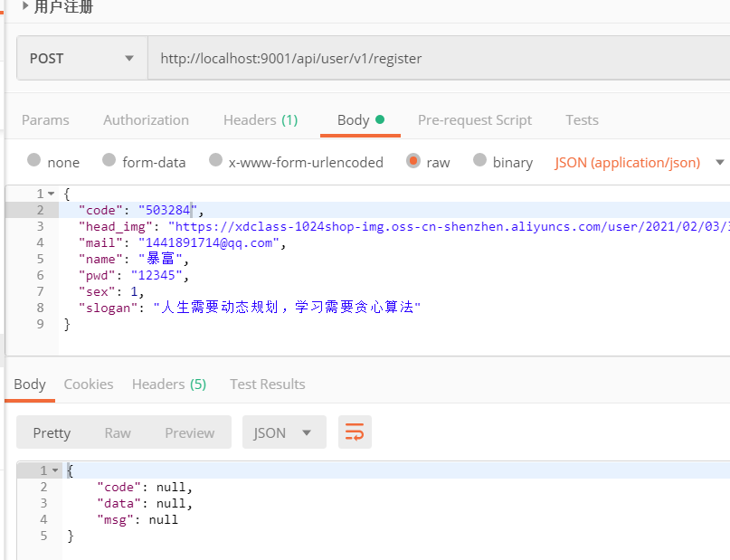Switch response view to Raw

[118, 433]
